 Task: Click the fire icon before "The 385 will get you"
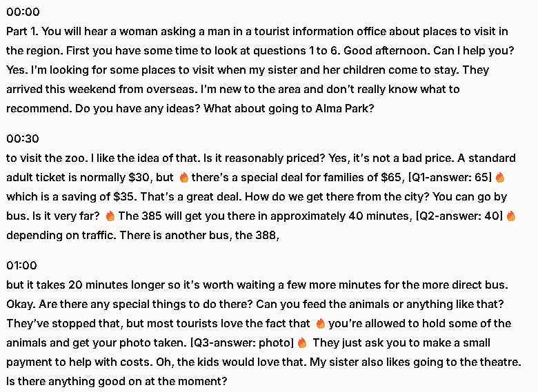point(110,216)
